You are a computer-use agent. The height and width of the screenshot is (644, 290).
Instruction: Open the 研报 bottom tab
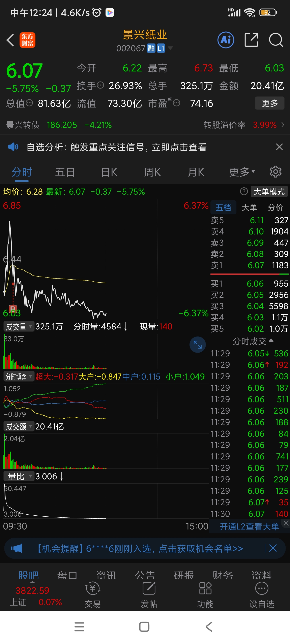click(x=184, y=575)
